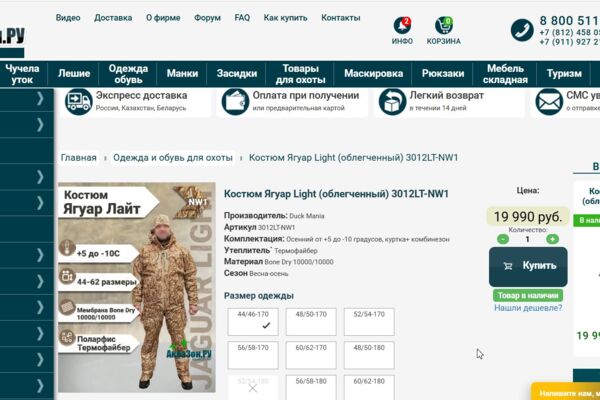Click the Нашли дешевле? link

tap(528, 308)
